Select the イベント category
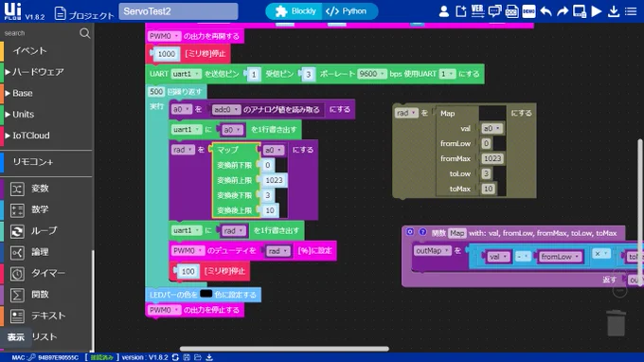The image size is (644, 362). (29, 50)
